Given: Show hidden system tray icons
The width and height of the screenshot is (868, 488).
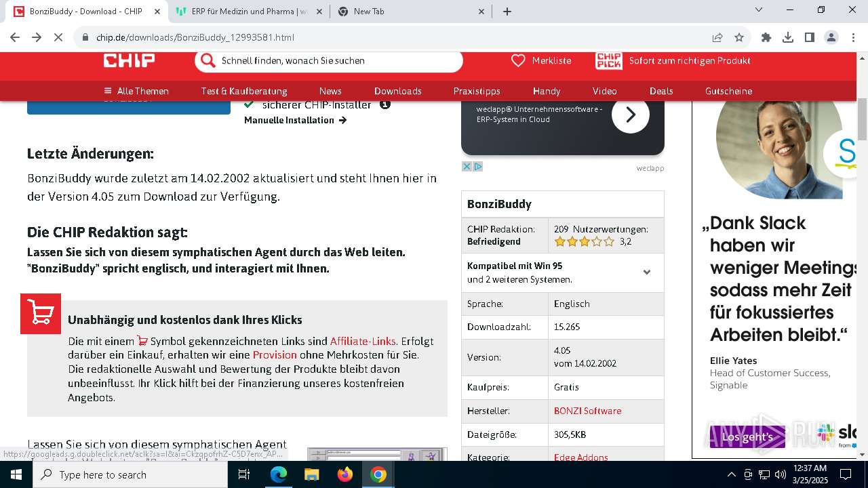Looking at the screenshot, I should point(731,474).
